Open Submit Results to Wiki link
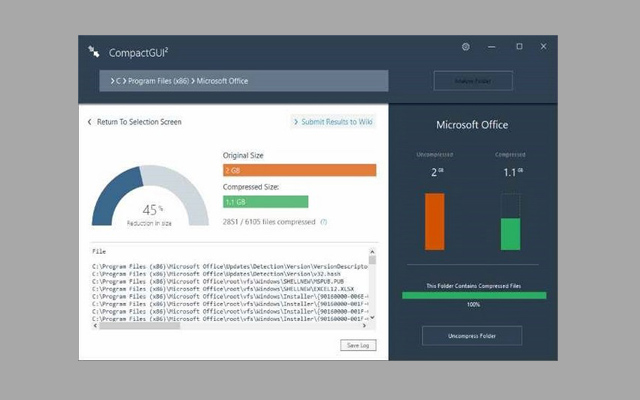This screenshot has width=640, height=400. click(337, 122)
